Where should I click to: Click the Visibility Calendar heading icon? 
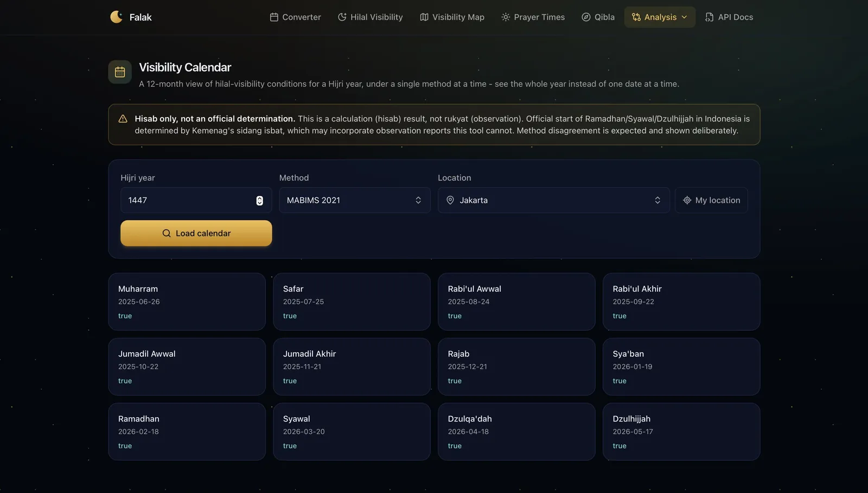pos(120,72)
